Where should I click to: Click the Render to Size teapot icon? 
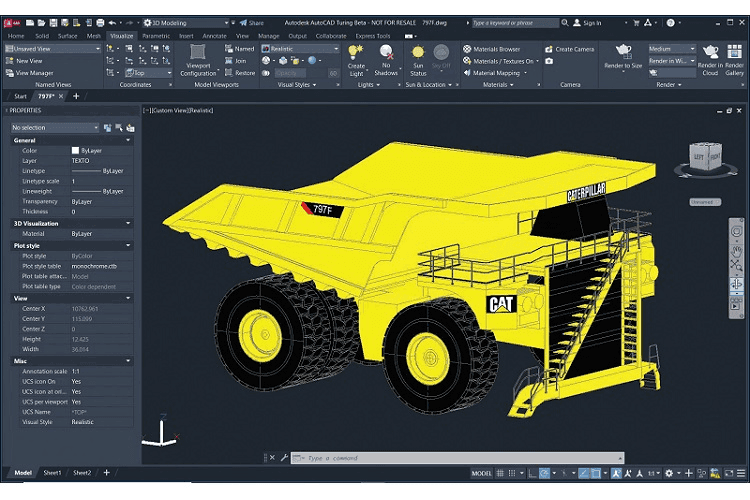tap(623, 50)
